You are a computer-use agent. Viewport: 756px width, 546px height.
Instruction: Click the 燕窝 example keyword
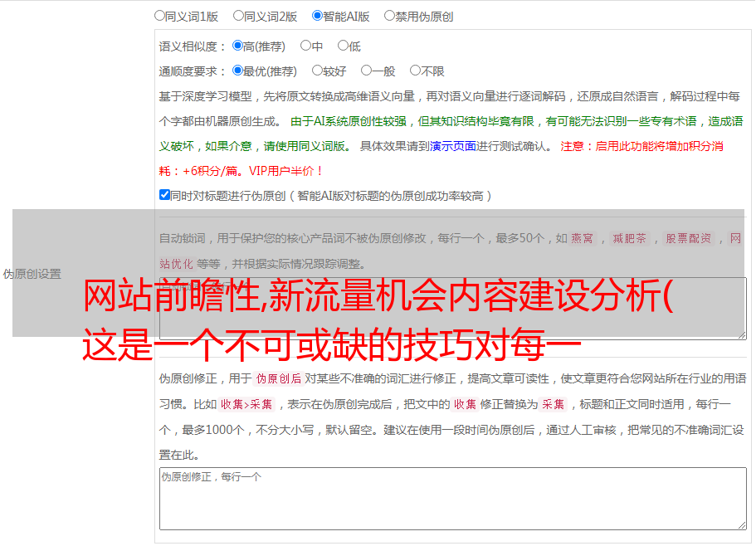[582, 238]
